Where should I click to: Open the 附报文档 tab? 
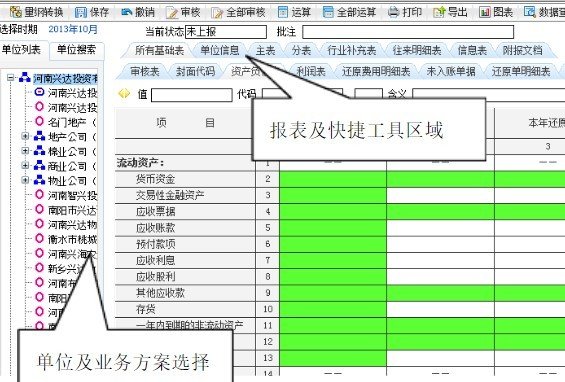tap(522, 50)
